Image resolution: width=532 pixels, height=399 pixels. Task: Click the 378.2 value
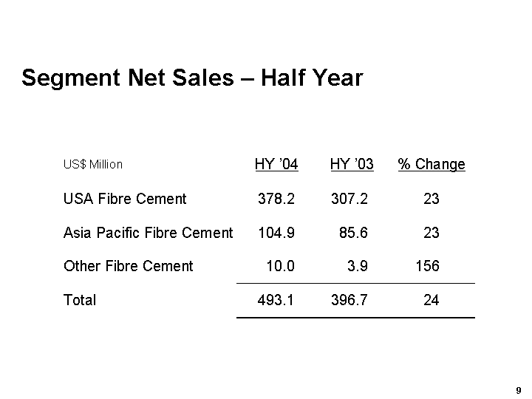[x=276, y=199]
